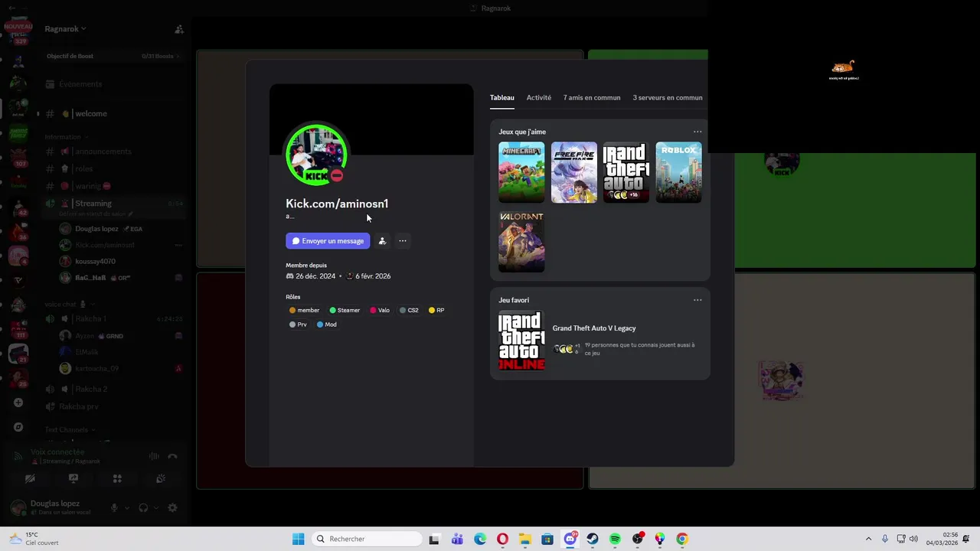980x551 pixels.
Task: Open Steam from the taskbar
Action: 593,539
